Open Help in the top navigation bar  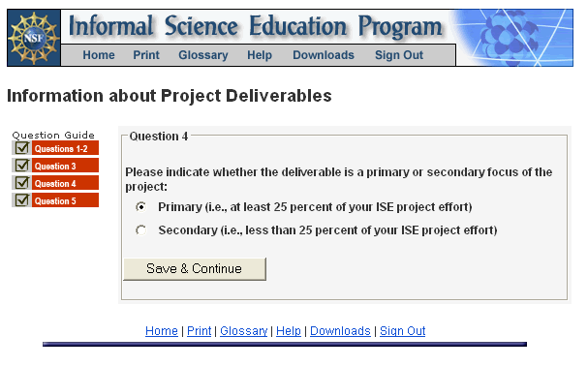click(x=260, y=55)
